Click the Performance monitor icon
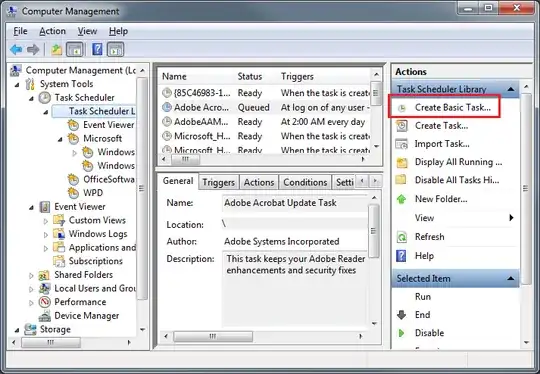540x374 pixels. click(45, 302)
